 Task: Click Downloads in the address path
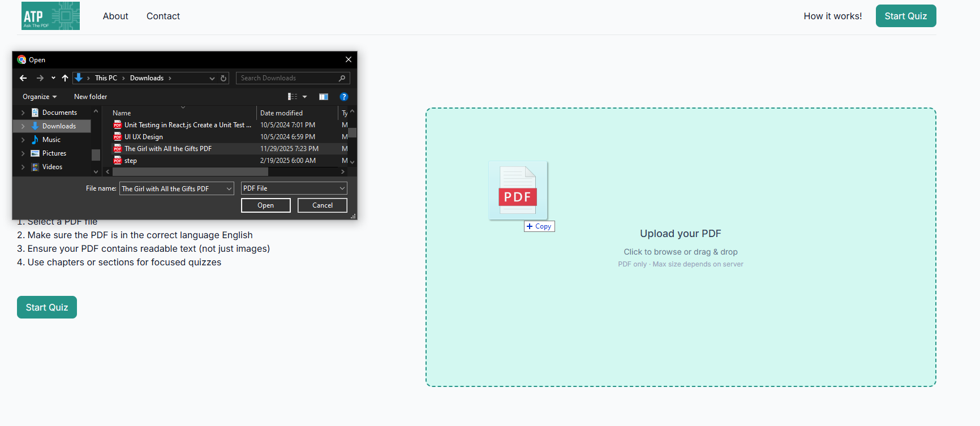(x=147, y=78)
